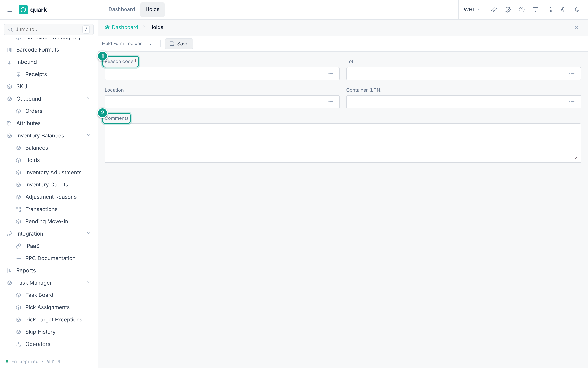Activate the microphone icon
The width and height of the screenshot is (588, 368).
coord(563,10)
